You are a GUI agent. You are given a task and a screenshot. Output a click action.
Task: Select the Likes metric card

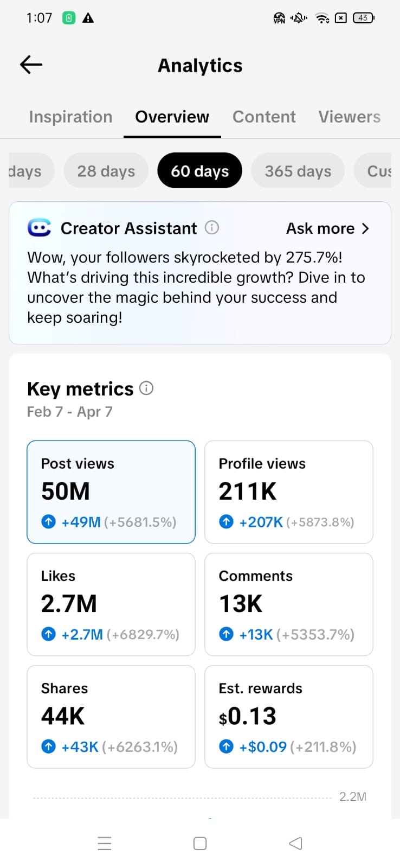pos(111,604)
